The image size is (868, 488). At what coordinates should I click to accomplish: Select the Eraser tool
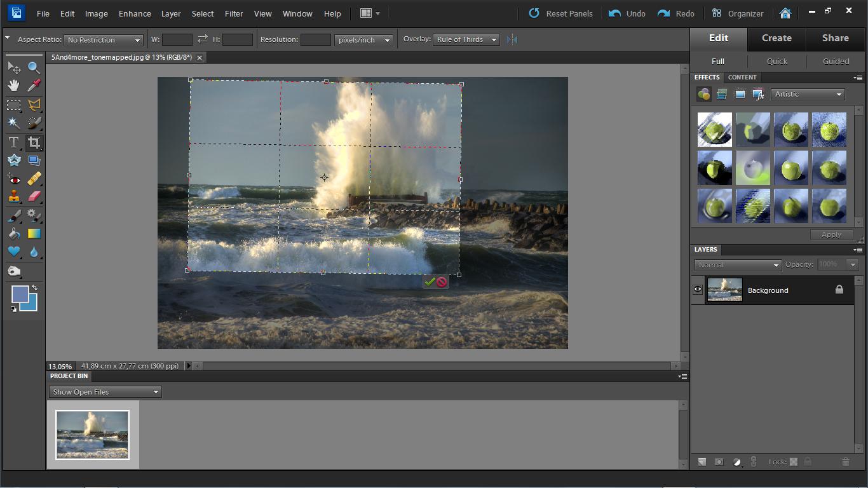(34, 196)
